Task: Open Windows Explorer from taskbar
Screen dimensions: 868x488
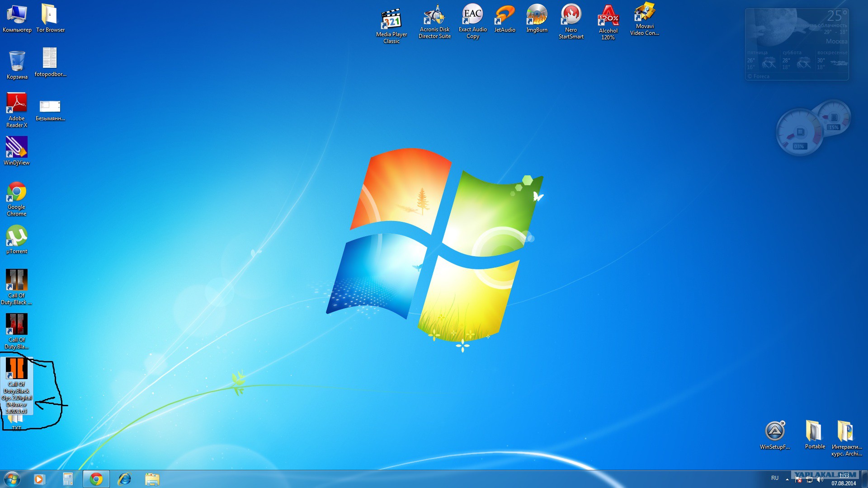Action: pos(152,479)
